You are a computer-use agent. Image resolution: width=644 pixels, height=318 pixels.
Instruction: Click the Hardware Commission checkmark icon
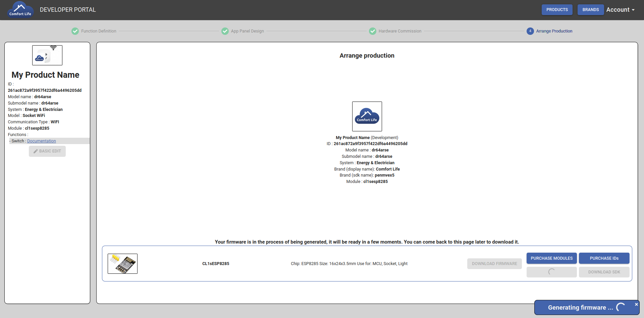(373, 31)
